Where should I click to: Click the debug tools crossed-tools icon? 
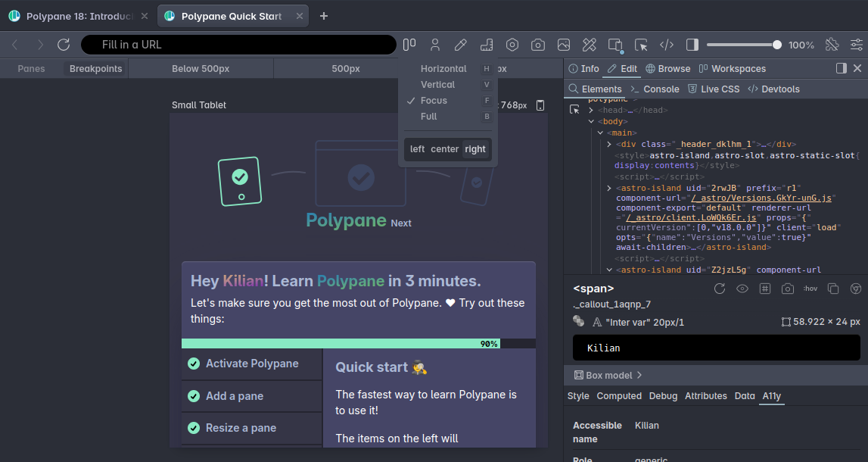[590, 44]
